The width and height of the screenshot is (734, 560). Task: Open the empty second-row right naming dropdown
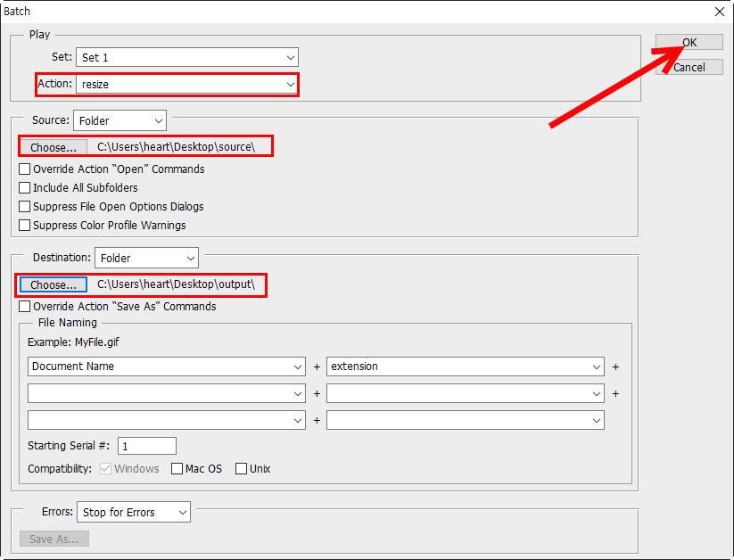pyautogui.click(x=466, y=394)
